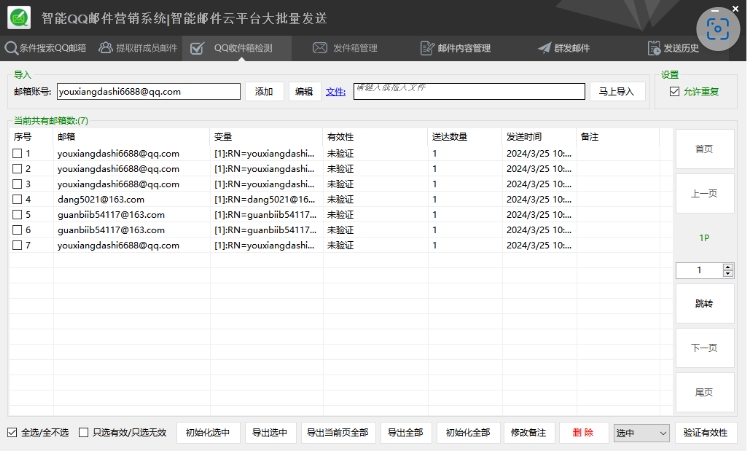This screenshot has height=455, width=747.
Task: Click the 导出当前页全部 button
Action: point(338,433)
